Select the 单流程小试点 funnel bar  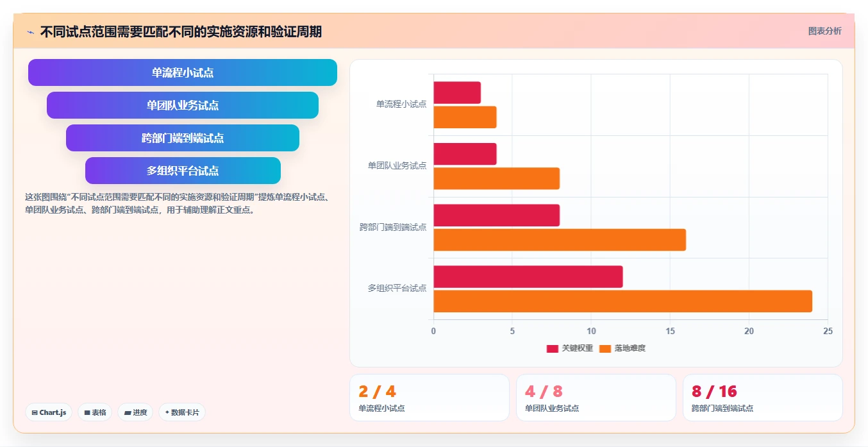tap(183, 72)
